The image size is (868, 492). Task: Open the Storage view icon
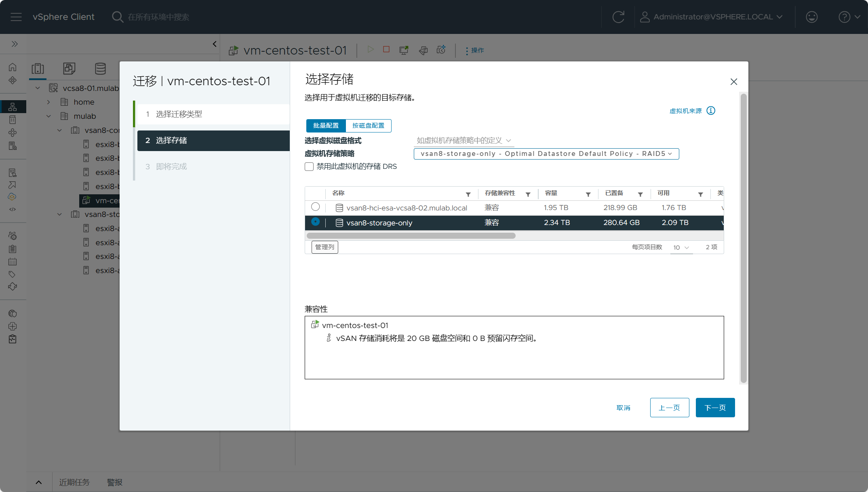(x=100, y=69)
